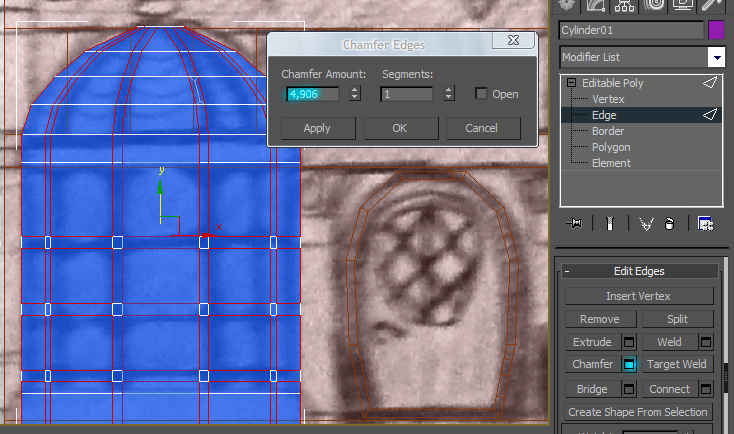Click the Chamfer Amount input field
This screenshot has width=734, height=434.
[x=314, y=94]
